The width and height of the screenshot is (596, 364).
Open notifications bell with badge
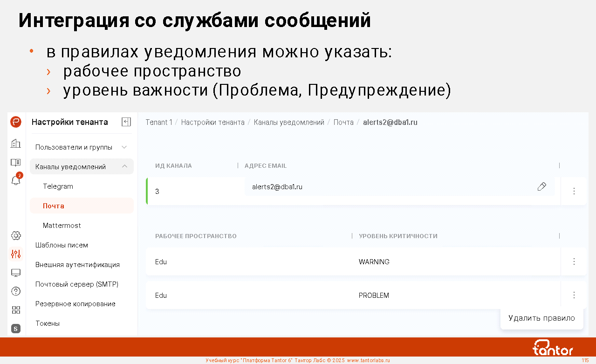[16, 180]
